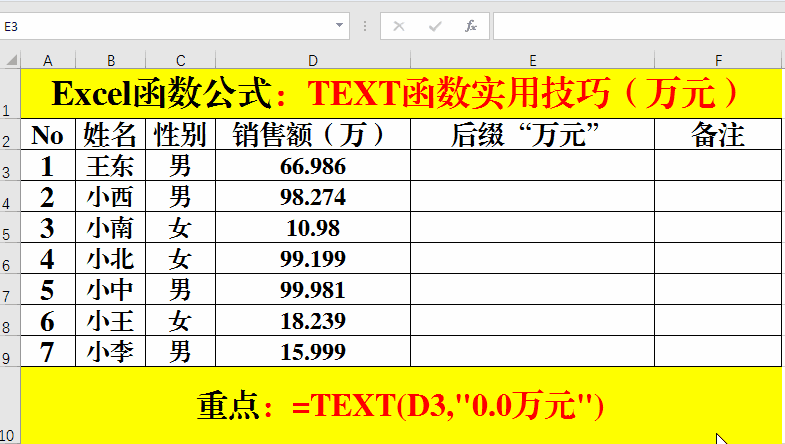
Task: Click the sales value 98.274
Action: tap(313, 196)
